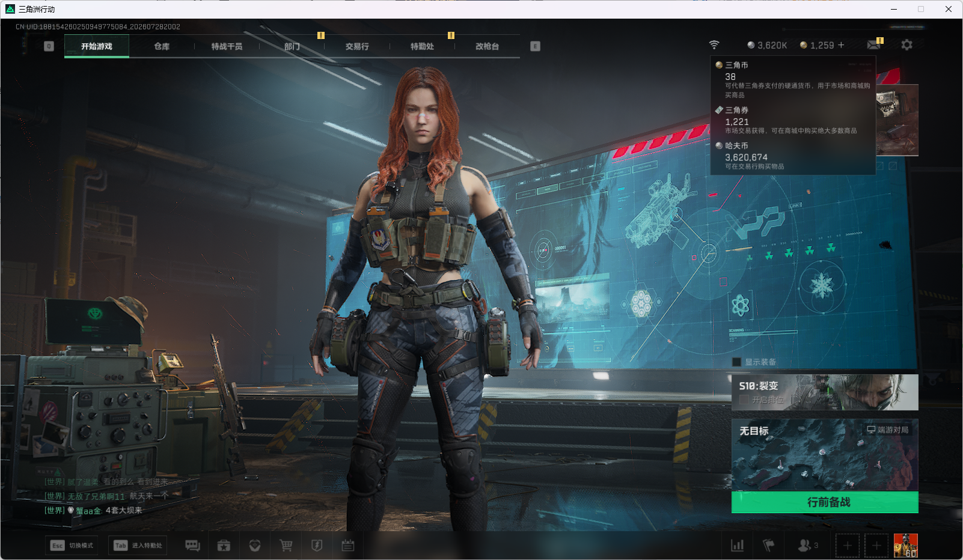963x560 pixels.
Task: Open the shopping cart store icon
Action: tap(286, 546)
